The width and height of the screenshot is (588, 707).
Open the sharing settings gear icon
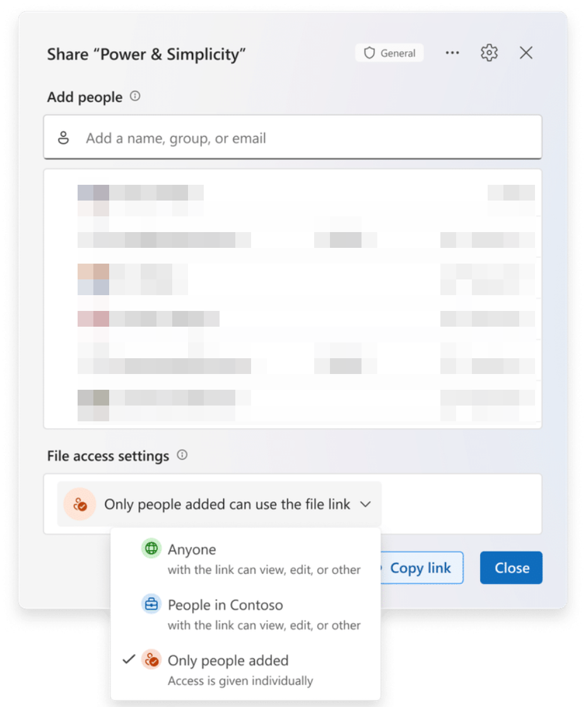489,53
